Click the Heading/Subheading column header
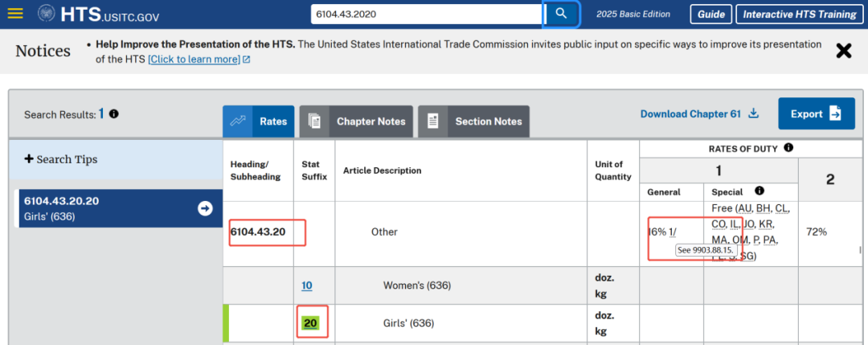Image resolution: width=868 pixels, height=345 pixels. pyautogui.click(x=256, y=170)
